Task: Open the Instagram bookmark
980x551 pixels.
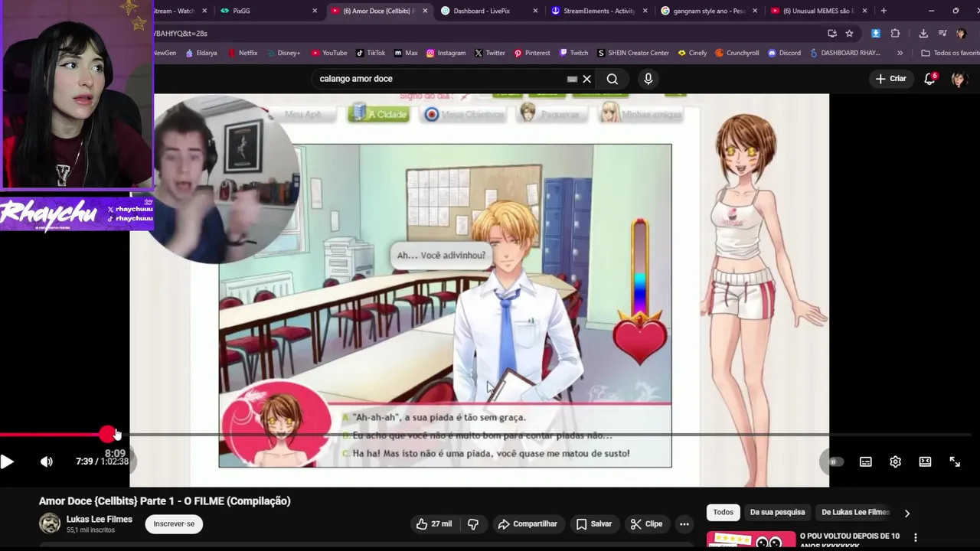Action: coord(446,53)
